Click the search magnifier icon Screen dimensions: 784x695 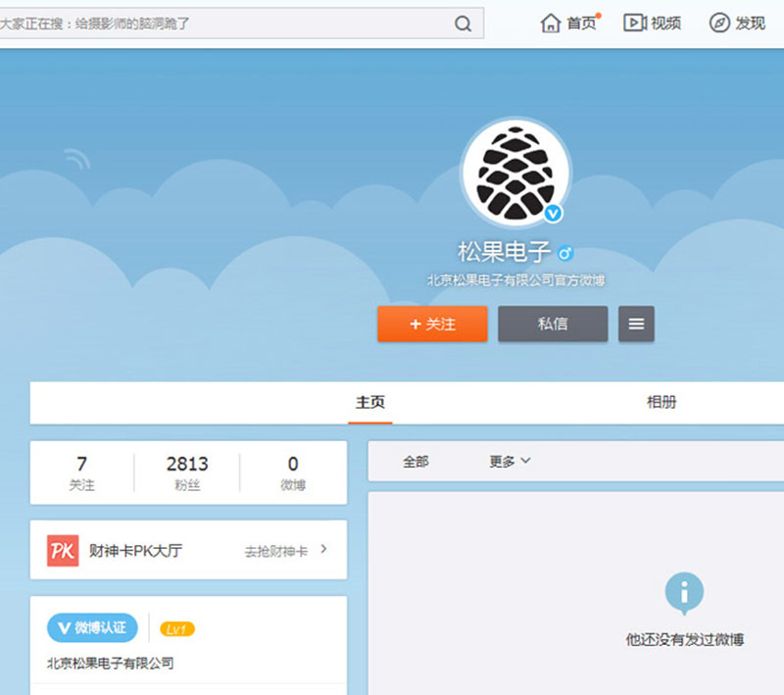pyautogui.click(x=463, y=24)
